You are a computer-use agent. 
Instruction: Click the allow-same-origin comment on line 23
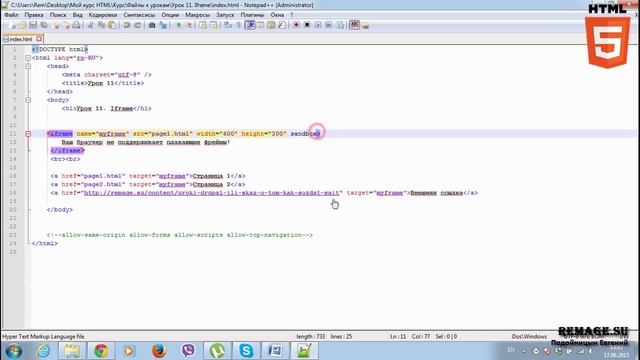[180, 235]
